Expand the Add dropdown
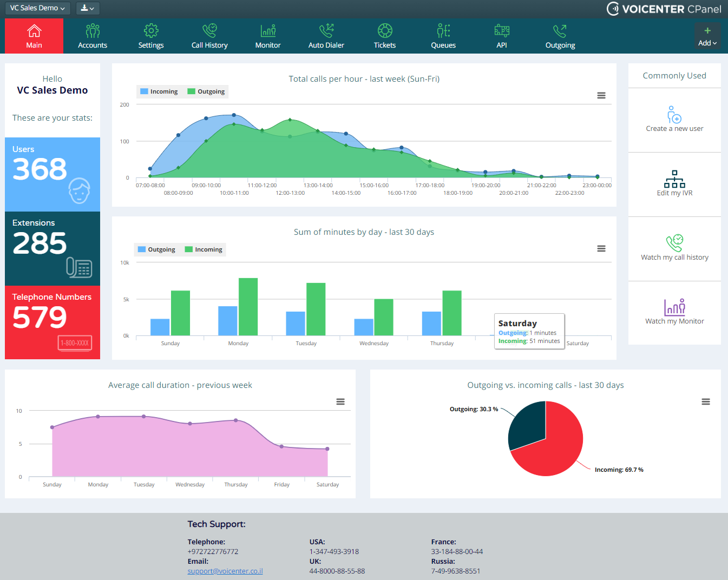The image size is (728, 580). (707, 37)
